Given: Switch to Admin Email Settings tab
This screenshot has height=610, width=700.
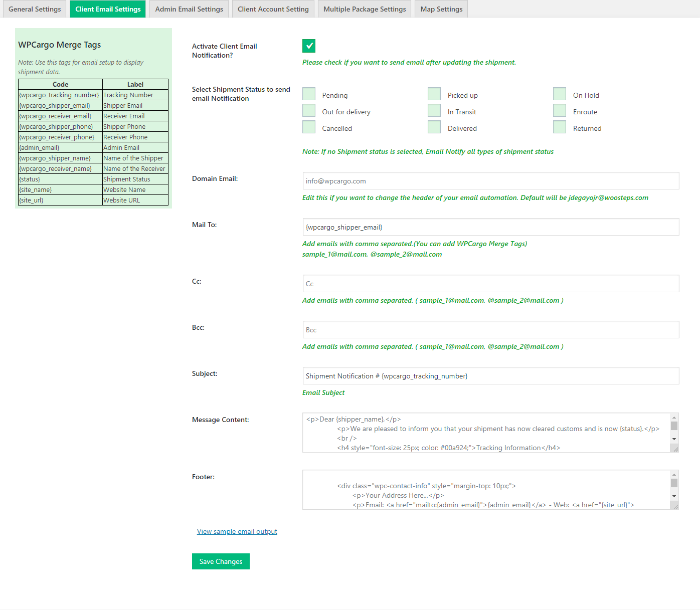Looking at the screenshot, I should [x=189, y=9].
